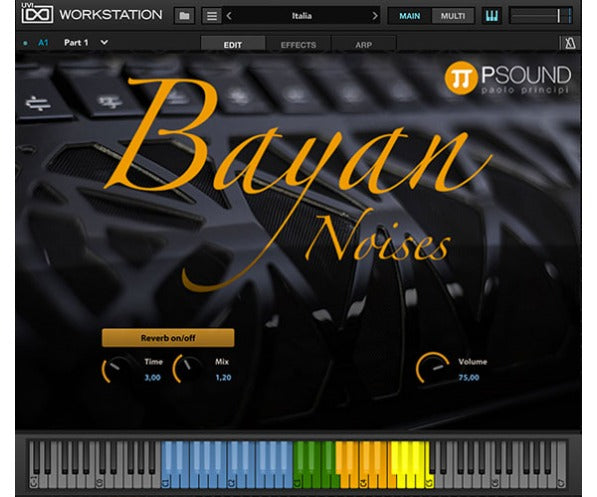The image size is (597, 497).
Task: Click the Volume knob
Action: point(432,368)
